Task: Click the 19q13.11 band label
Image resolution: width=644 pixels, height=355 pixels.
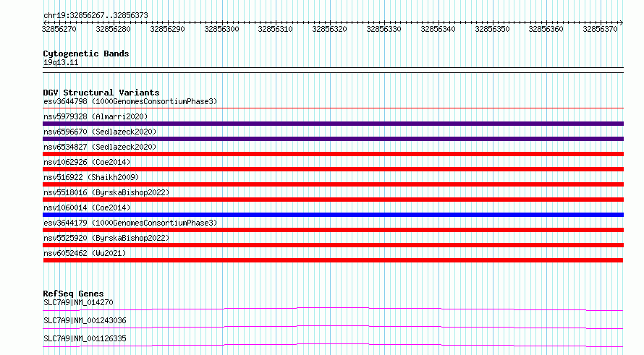Action: [x=60, y=62]
